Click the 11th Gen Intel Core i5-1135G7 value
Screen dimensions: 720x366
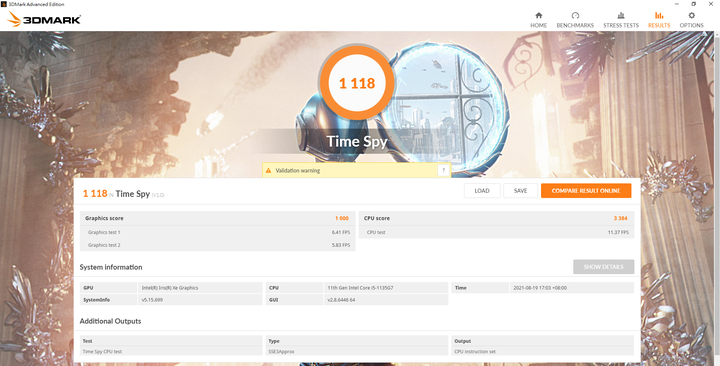click(x=360, y=288)
